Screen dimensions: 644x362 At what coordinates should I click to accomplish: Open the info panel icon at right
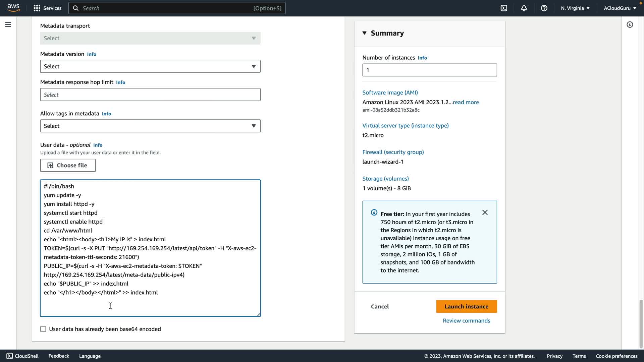[630, 24]
